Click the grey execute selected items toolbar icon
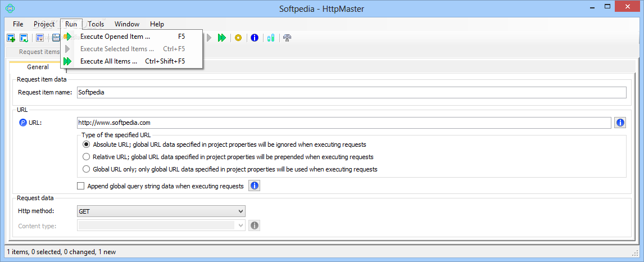This screenshot has height=262, width=644. coord(209,38)
